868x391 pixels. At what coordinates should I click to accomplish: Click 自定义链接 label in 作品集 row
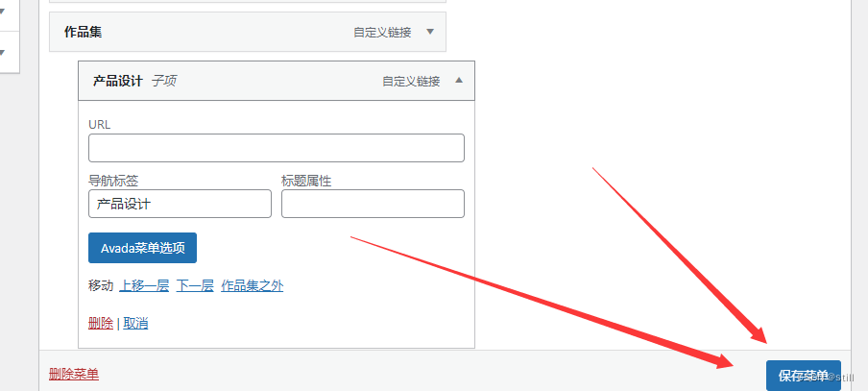[382, 32]
